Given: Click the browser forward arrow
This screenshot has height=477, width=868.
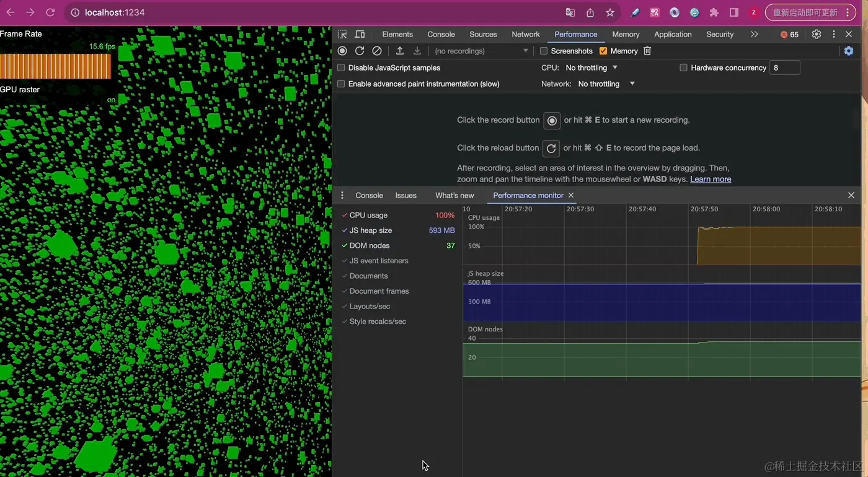Looking at the screenshot, I should (30, 12).
